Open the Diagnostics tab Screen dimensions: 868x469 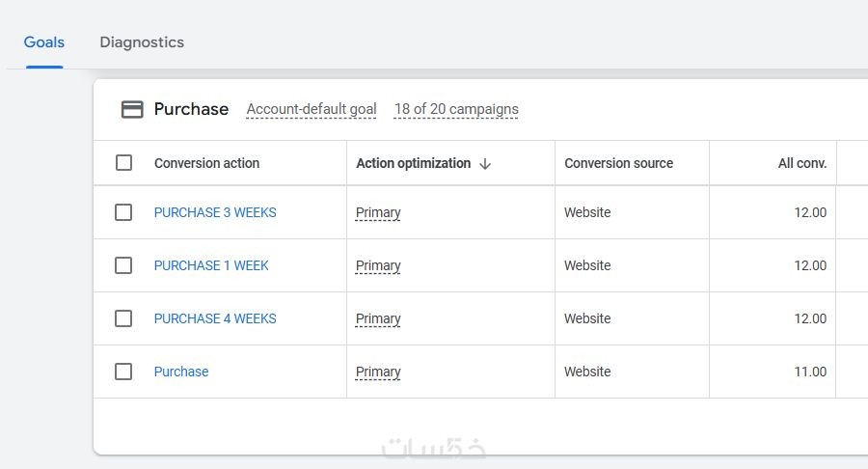[x=142, y=42]
